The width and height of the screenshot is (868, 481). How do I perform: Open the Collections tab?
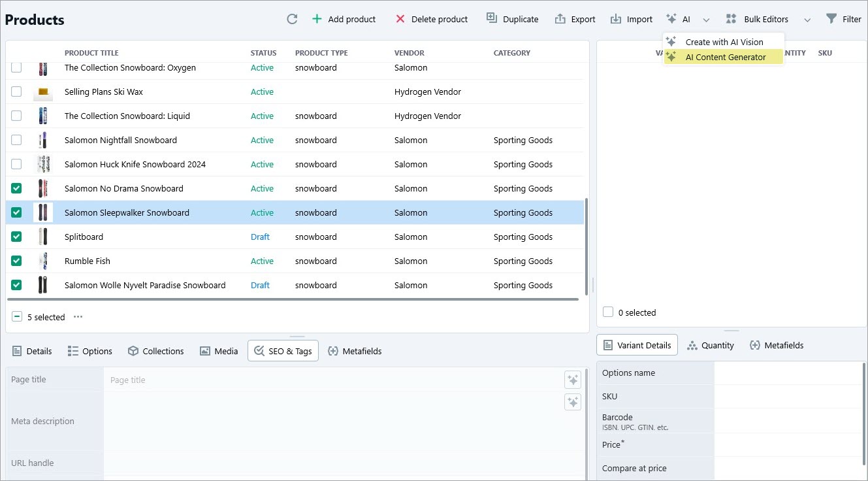click(x=155, y=351)
